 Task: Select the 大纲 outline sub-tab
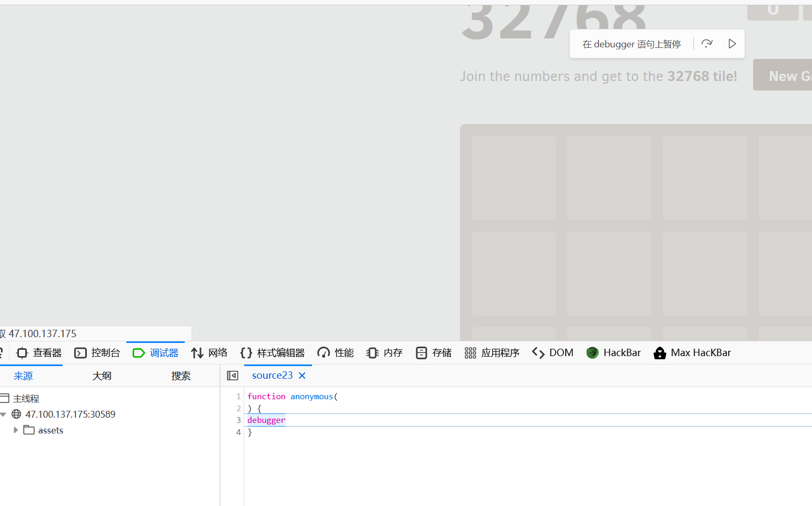click(x=102, y=376)
